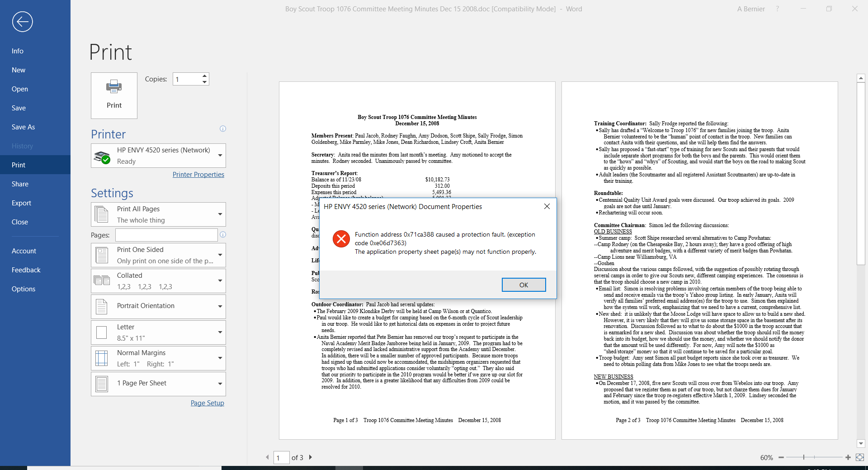Open the Letter paper size dropdown
This screenshot has height=470, width=868.
pos(158,332)
